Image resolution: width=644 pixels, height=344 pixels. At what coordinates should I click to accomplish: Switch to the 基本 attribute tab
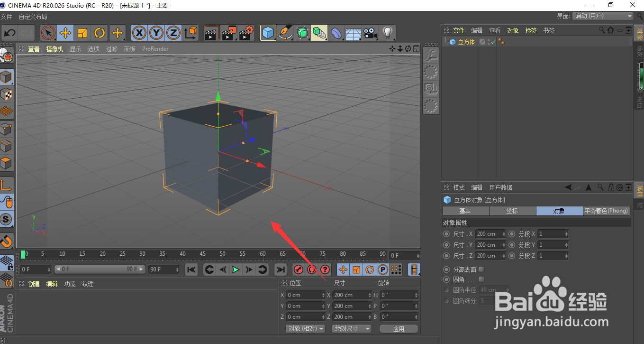(x=465, y=211)
